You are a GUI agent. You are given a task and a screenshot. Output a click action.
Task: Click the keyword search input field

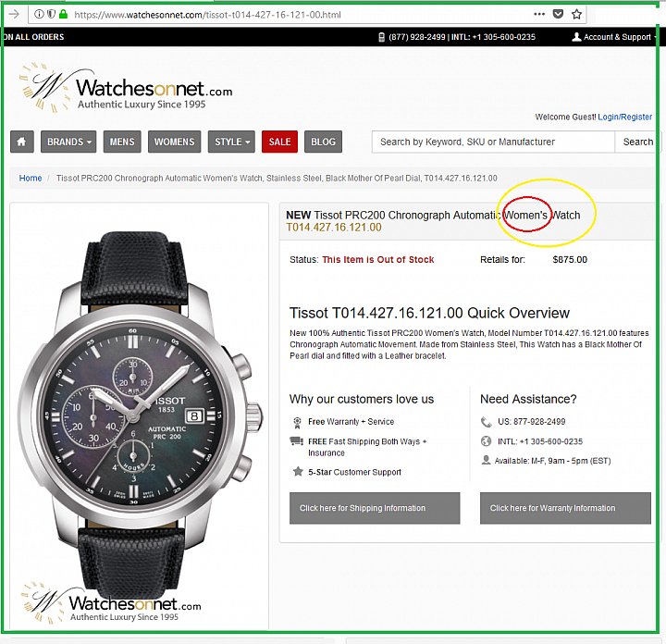pyautogui.click(x=493, y=142)
